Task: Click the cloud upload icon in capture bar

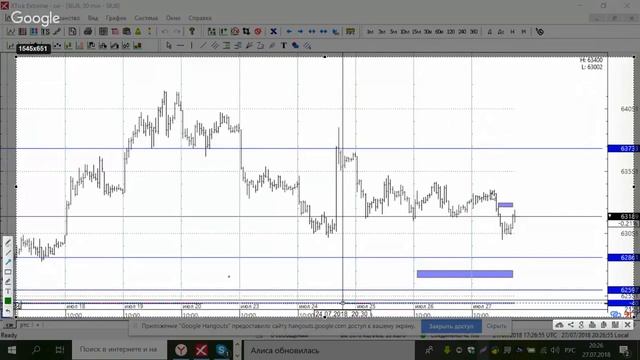Action: pos(560,325)
